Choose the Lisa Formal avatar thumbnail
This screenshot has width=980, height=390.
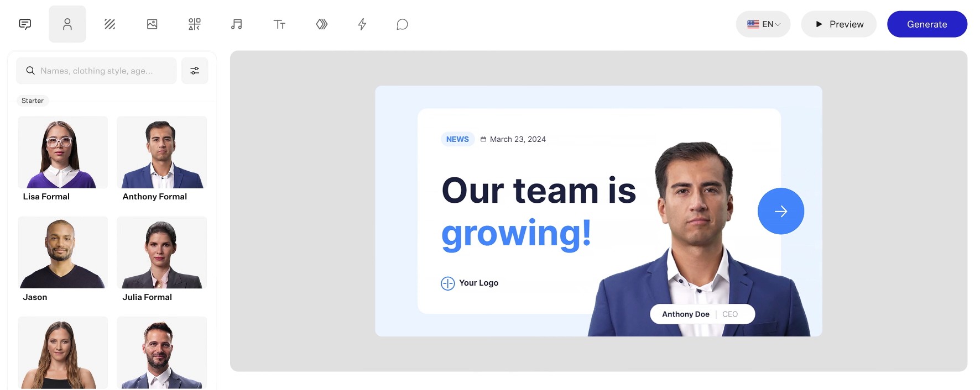click(63, 152)
